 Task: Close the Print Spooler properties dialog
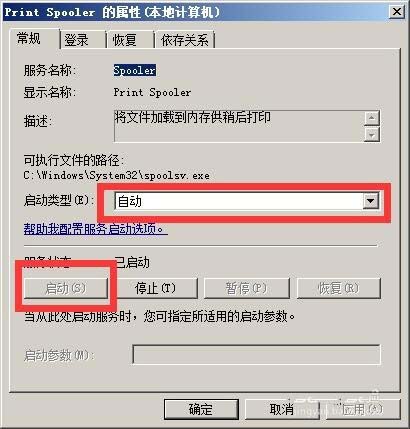click(x=397, y=12)
